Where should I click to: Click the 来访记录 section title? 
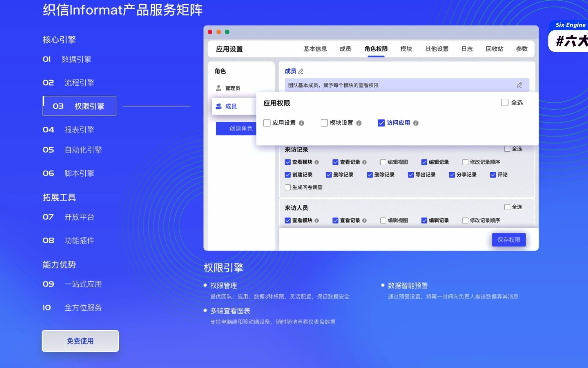[296, 150]
